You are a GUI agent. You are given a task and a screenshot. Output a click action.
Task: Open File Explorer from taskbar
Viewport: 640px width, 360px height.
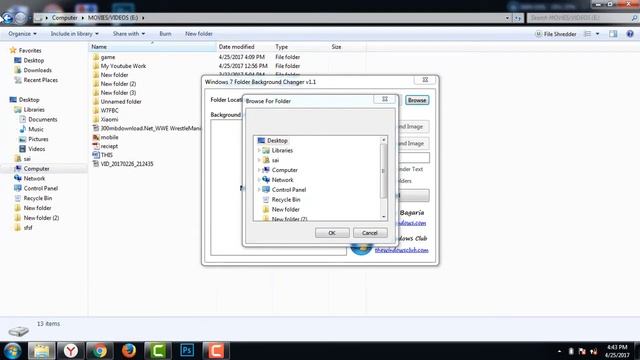[x=41, y=351]
